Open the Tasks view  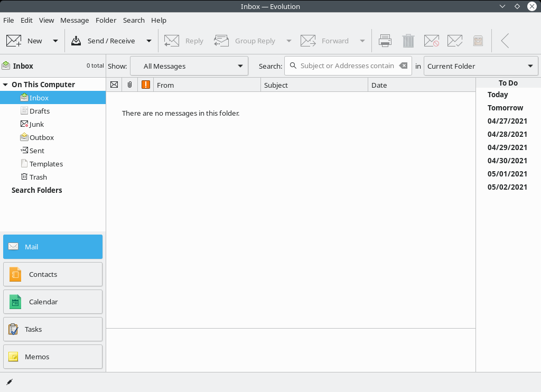[x=52, y=329]
